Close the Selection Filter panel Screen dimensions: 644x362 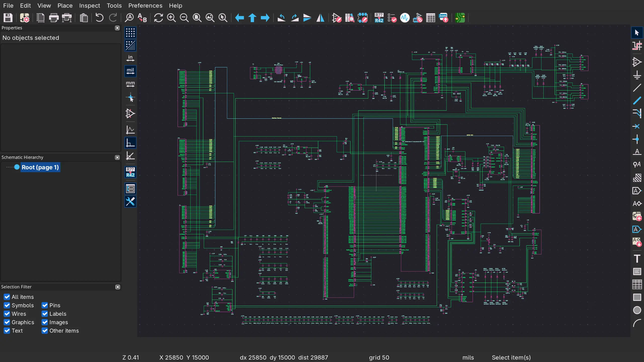pyautogui.click(x=117, y=287)
